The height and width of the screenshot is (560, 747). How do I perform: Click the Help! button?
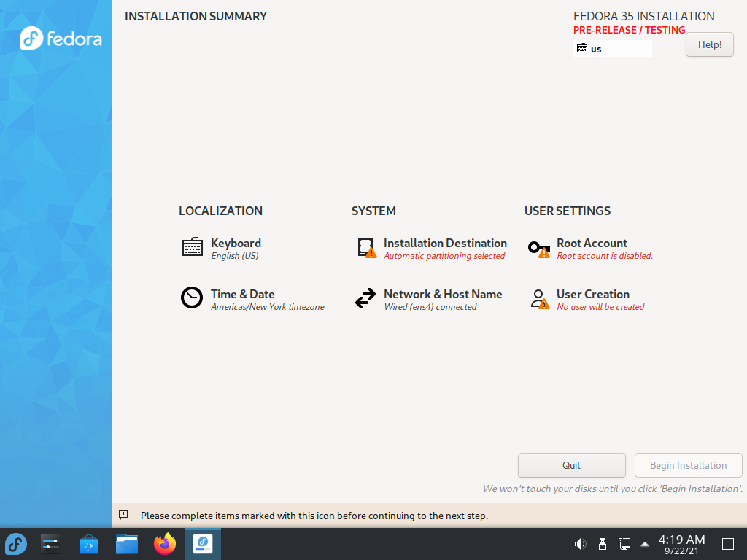pos(709,44)
